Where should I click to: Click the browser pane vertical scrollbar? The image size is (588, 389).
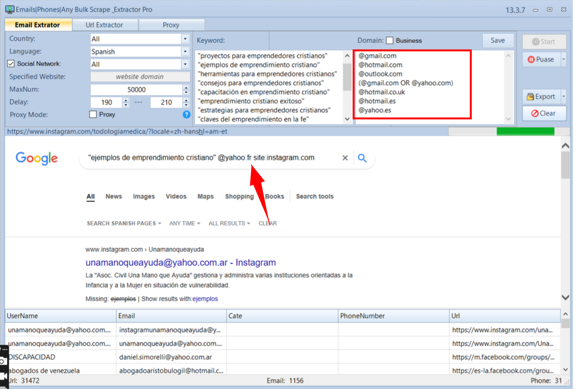tap(565, 221)
